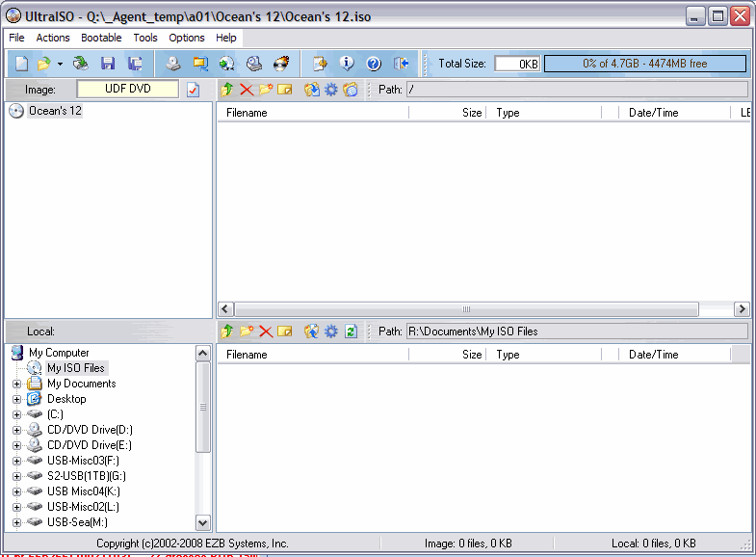
Task: Open the File menu
Action: coord(16,38)
